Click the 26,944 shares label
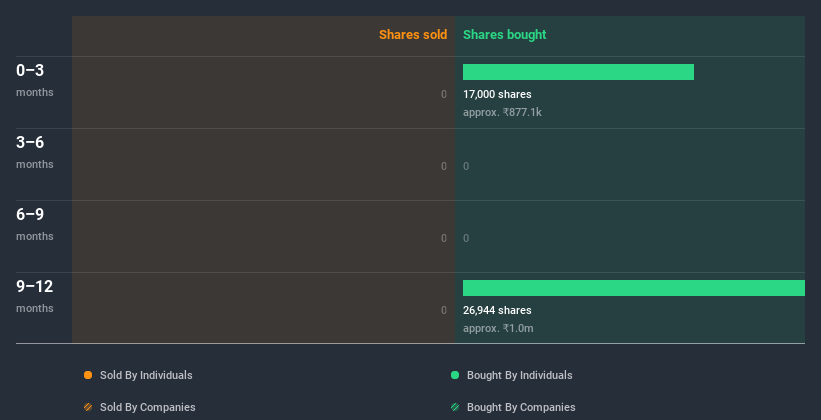The width and height of the screenshot is (821, 420). [497, 311]
